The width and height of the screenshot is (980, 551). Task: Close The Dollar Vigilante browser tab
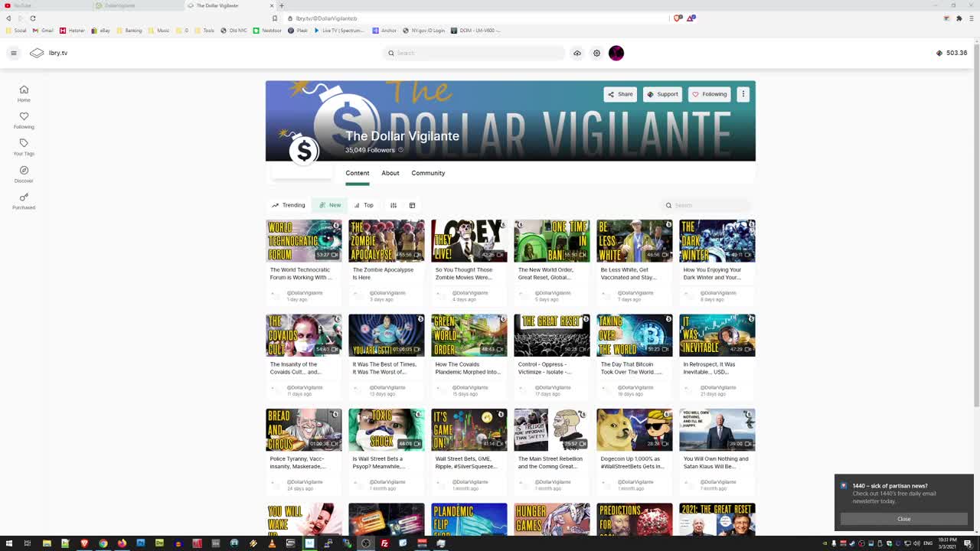pos(272,5)
